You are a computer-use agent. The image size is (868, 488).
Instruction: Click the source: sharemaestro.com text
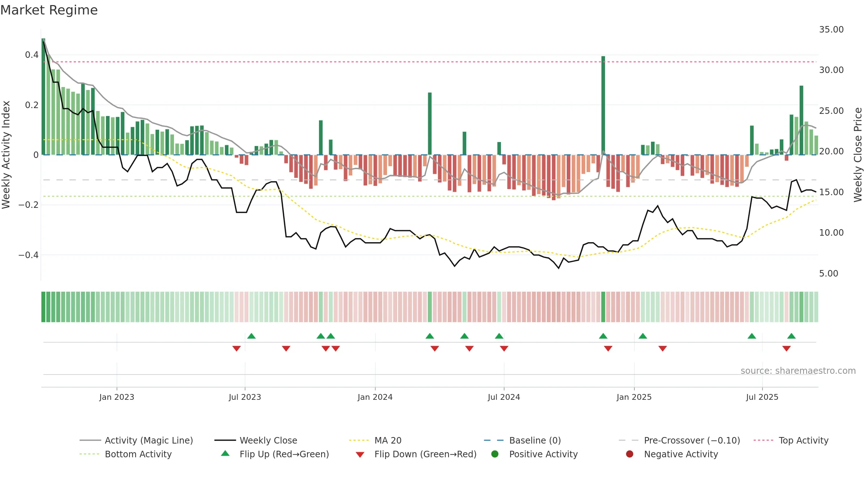tap(798, 371)
